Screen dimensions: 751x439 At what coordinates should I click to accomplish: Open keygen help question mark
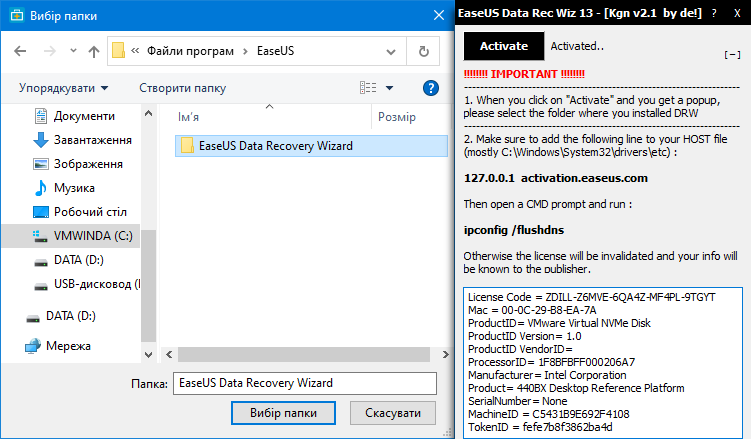click(x=714, y=13)
